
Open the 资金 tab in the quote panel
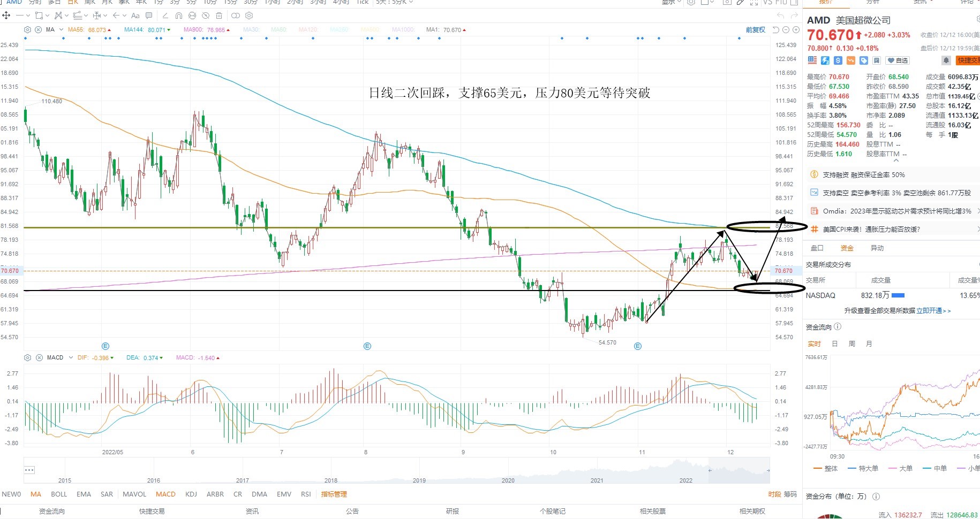click(847, 248)
